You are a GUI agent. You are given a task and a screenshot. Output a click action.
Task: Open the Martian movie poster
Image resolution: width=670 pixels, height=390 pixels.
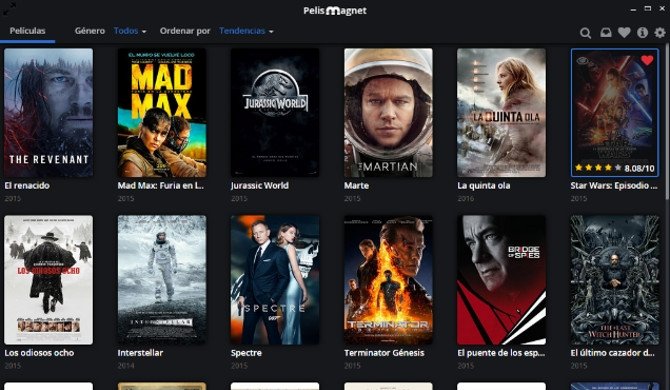click(388, 113)
